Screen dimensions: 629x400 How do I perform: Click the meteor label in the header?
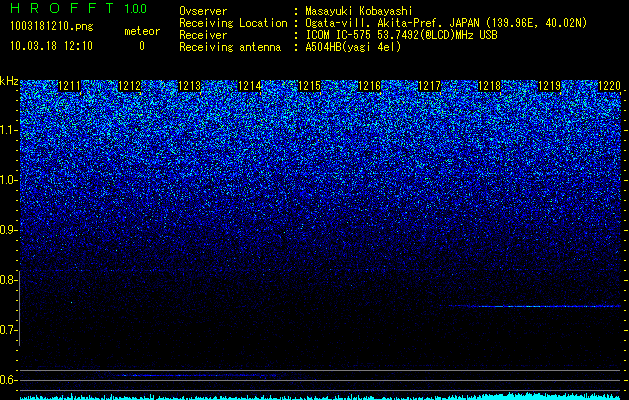point(142,31)
